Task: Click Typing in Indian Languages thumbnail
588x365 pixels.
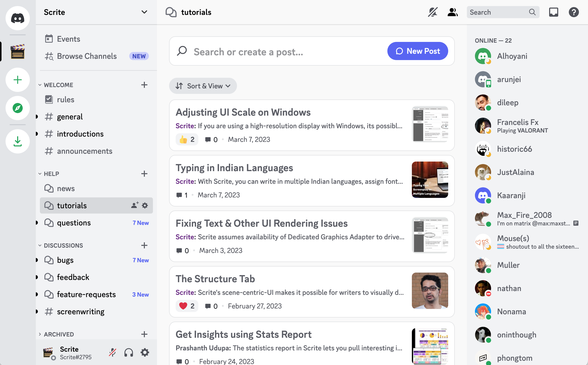Action: click(x=430, y=180)
